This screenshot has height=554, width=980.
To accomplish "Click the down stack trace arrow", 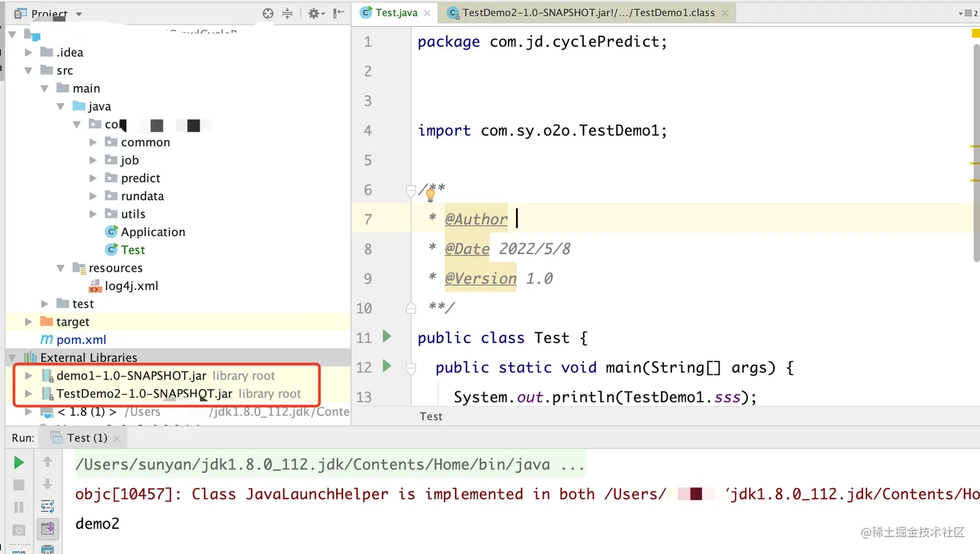I will click(x=47, y=484).
